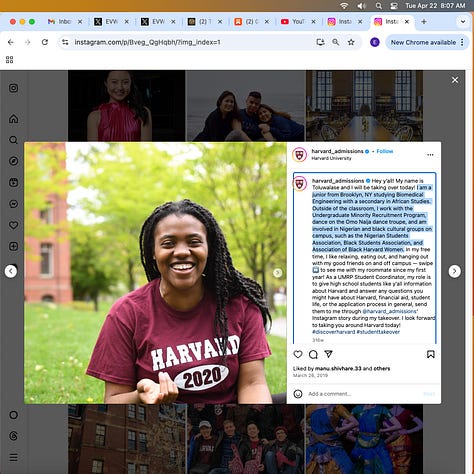Open post options three-dot menu

point(430,155)
